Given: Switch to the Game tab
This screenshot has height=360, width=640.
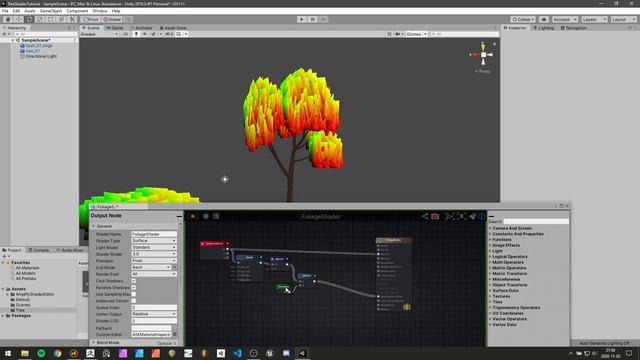Looking at the screenshot, I should pyautogui.click(x=115, y=28).
